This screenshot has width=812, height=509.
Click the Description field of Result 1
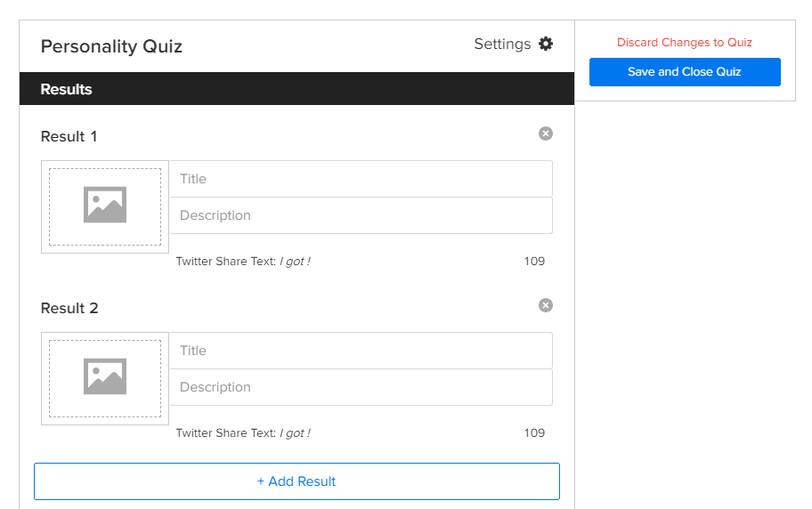[x=361, y=215]
